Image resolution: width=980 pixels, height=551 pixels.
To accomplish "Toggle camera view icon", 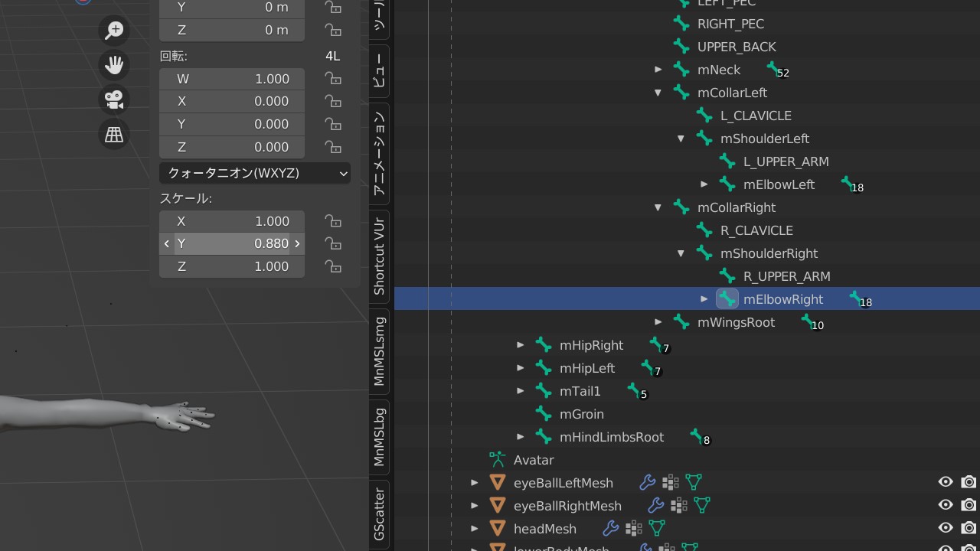I will (x=114, y=99).
